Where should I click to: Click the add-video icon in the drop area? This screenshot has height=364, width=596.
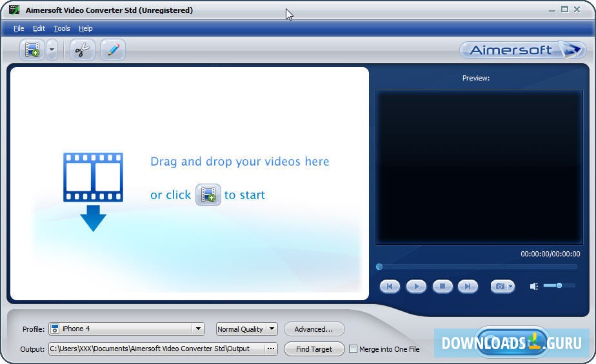(208, 195)
